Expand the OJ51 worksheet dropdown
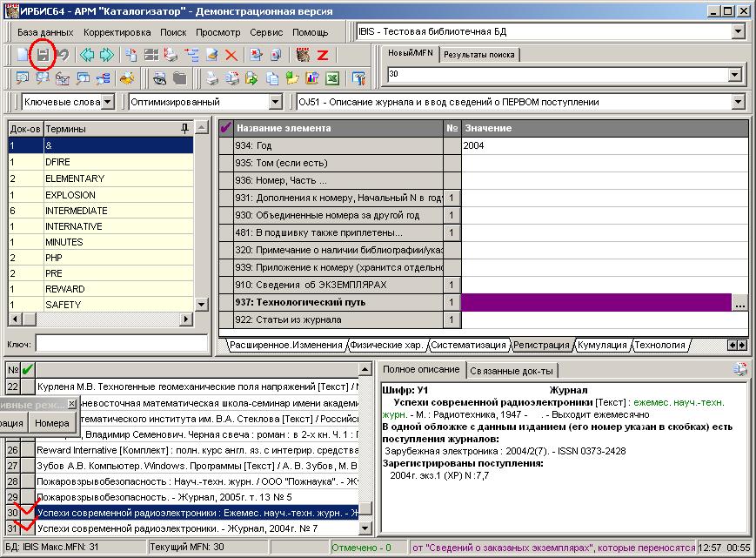Viewport: 756px width, 558px height. click(738, 102)
